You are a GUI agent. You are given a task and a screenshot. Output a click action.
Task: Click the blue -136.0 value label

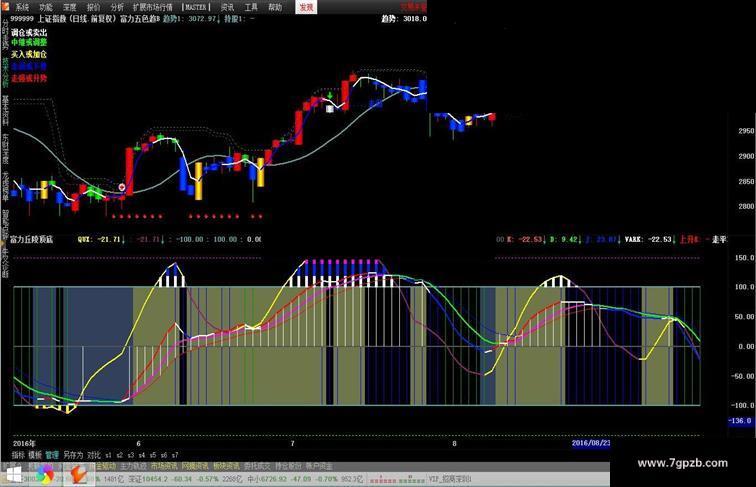(x=740, y=420)
